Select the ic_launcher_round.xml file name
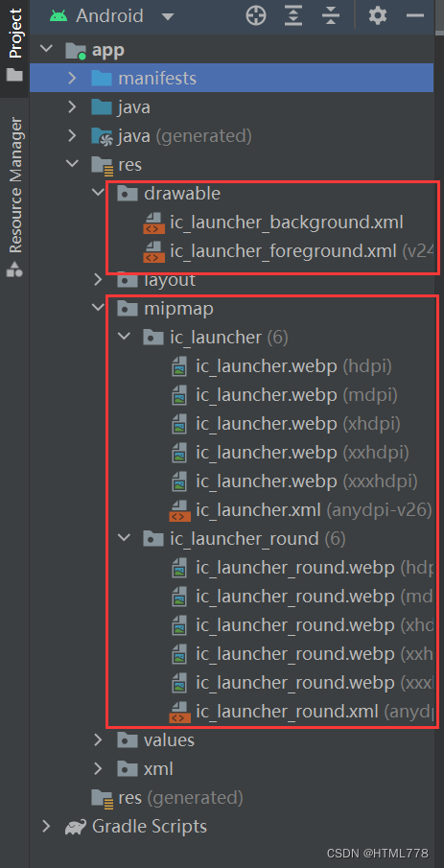This screenshot has width=444, height=868. 287,712
